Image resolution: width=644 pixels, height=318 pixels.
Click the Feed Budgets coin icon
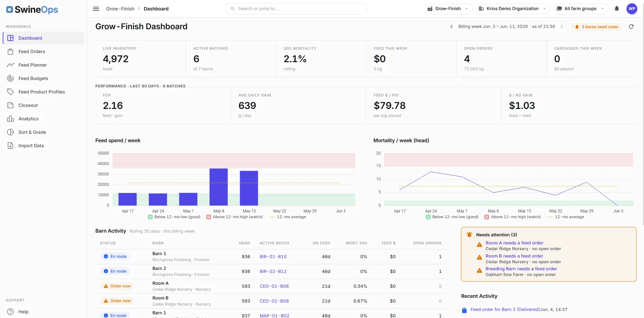click(x=10, y=78)
